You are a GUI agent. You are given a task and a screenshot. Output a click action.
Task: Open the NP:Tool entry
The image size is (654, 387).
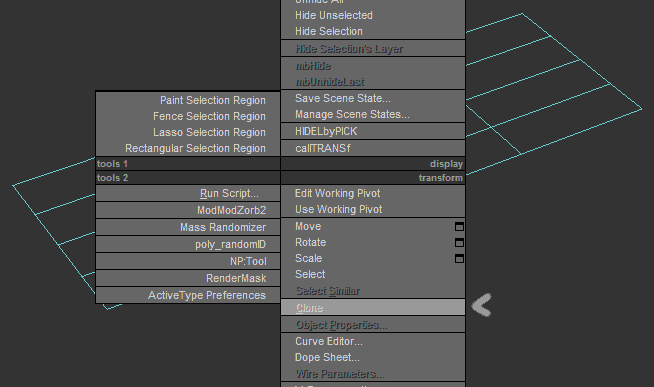[x=188, y=261]
